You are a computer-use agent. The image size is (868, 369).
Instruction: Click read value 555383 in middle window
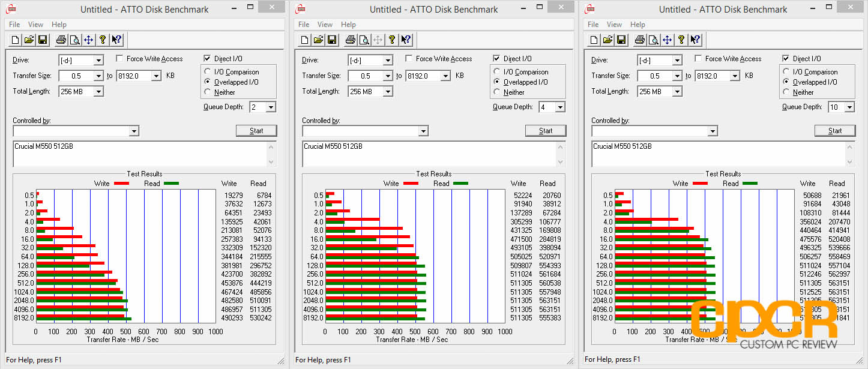(x=550, y=318)
